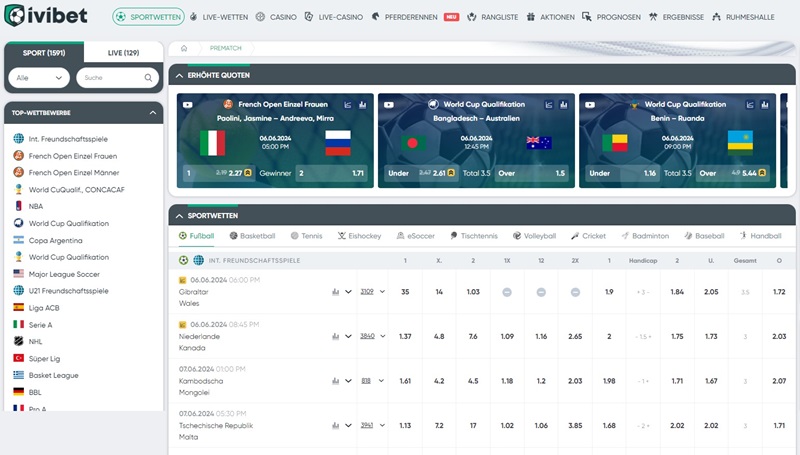Expand markets chevron for Niederlande–Kanada
Image resolution: width=800 pixels, height=455 pixels.
point(348,336)
